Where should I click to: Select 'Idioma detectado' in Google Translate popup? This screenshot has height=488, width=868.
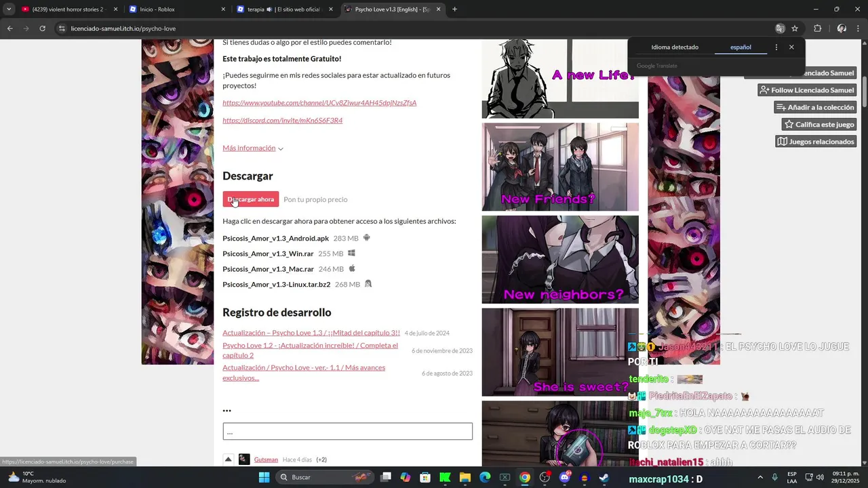pos(675,47)
